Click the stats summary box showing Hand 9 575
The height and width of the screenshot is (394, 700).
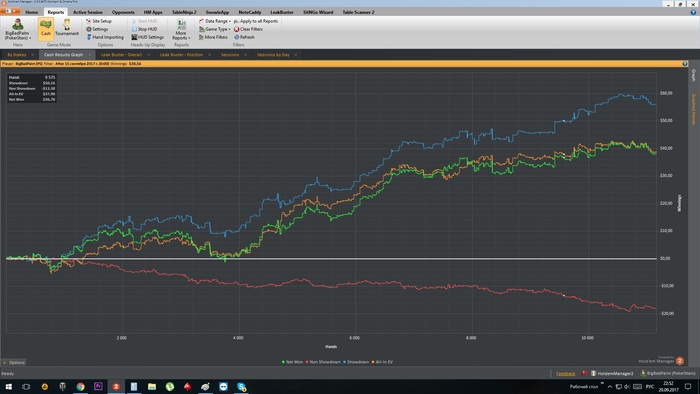point(32,88)
